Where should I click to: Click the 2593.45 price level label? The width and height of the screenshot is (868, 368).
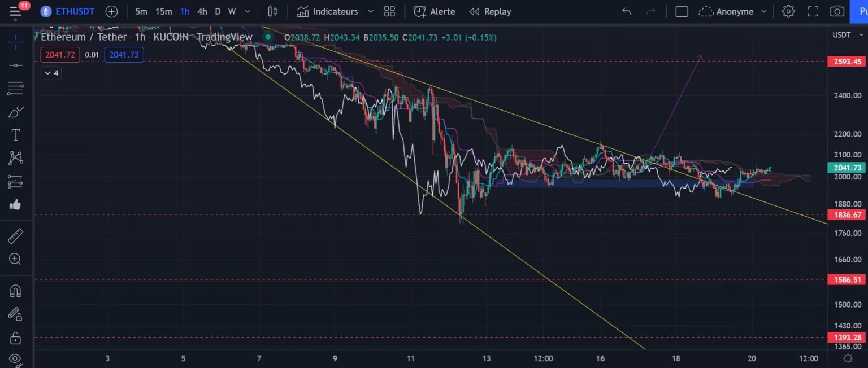click(x=846, y=62)
